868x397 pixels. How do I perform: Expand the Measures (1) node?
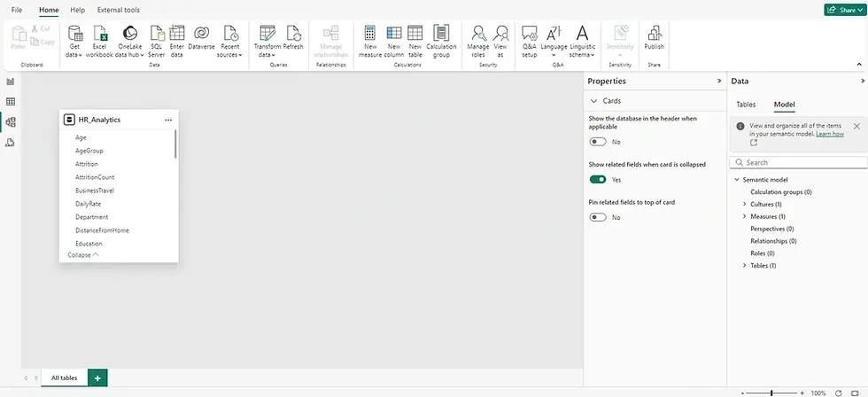click(745, 216)
